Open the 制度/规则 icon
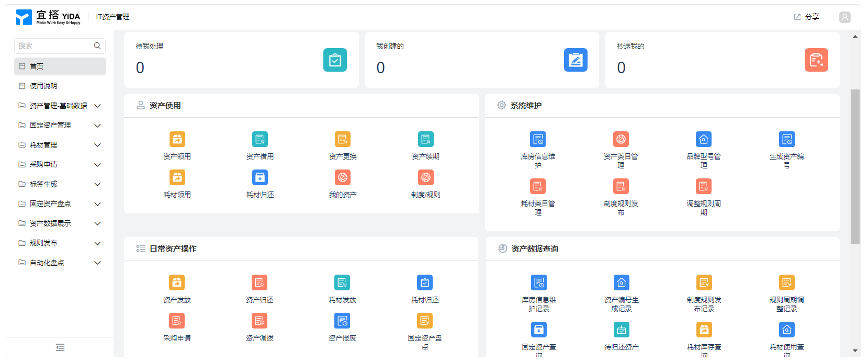868x362 pixels. [426, 177]
